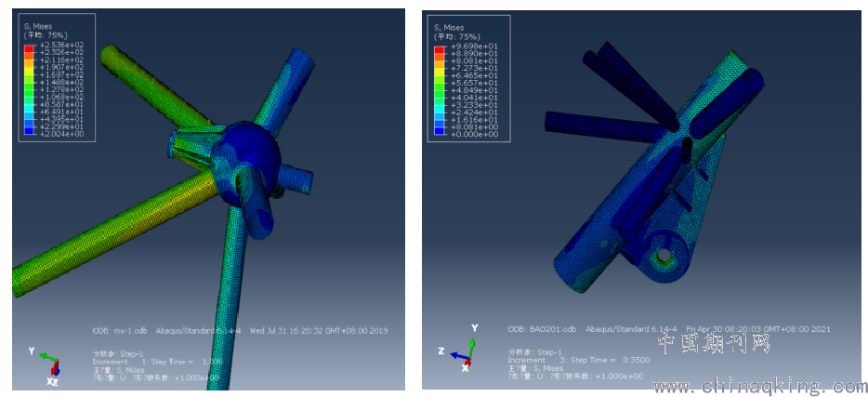Click the maximum value "+9.698e+01" in the right legend
Screen dimensions: 868x397
(474, 46)
